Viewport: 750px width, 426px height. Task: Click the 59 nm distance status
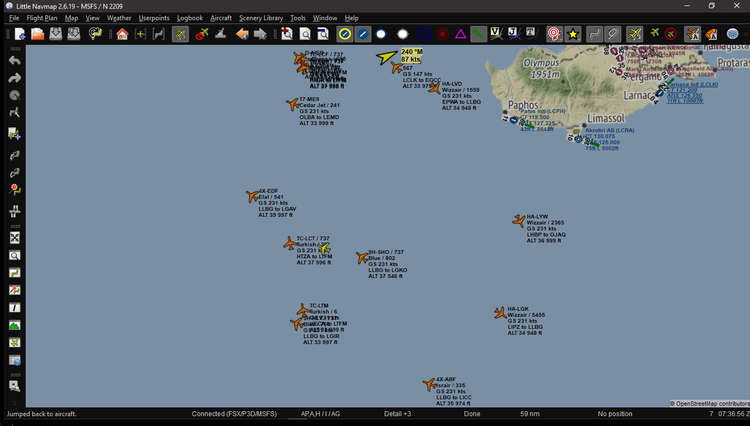point(529,414)
